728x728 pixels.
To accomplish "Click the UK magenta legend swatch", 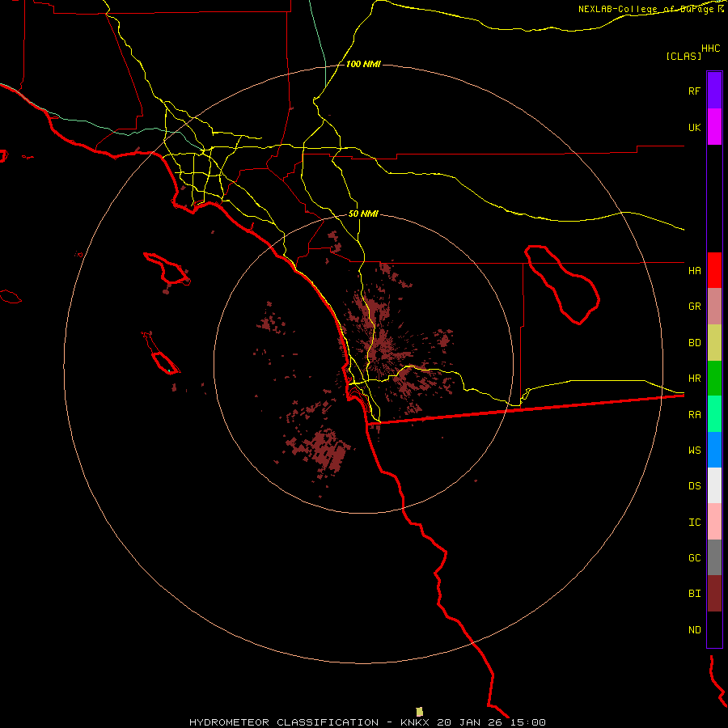I will pyautogui.click(x=714, y=127).
